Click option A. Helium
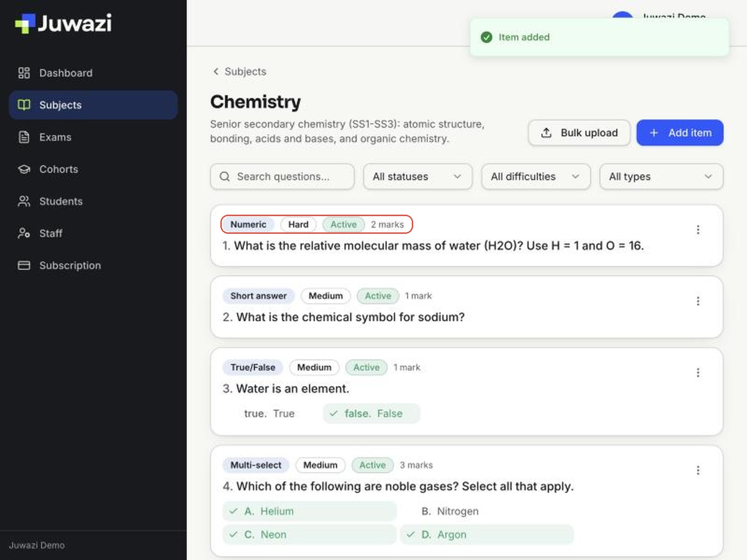747x560 pixels. click(x=310, y=511)
